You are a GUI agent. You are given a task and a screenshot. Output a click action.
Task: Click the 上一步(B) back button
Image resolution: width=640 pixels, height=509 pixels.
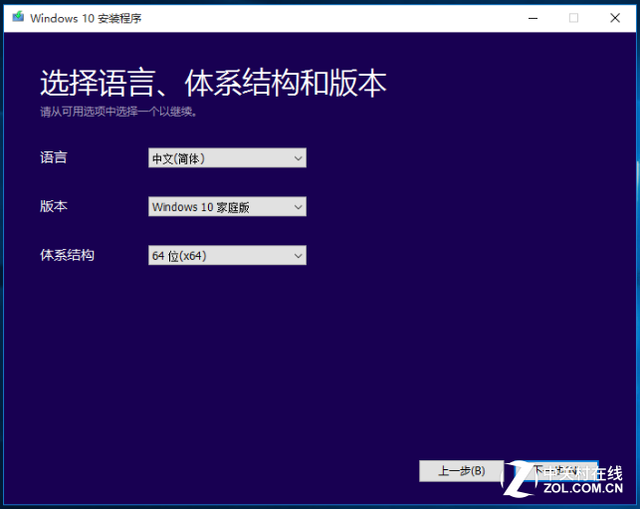coord(461,471)
